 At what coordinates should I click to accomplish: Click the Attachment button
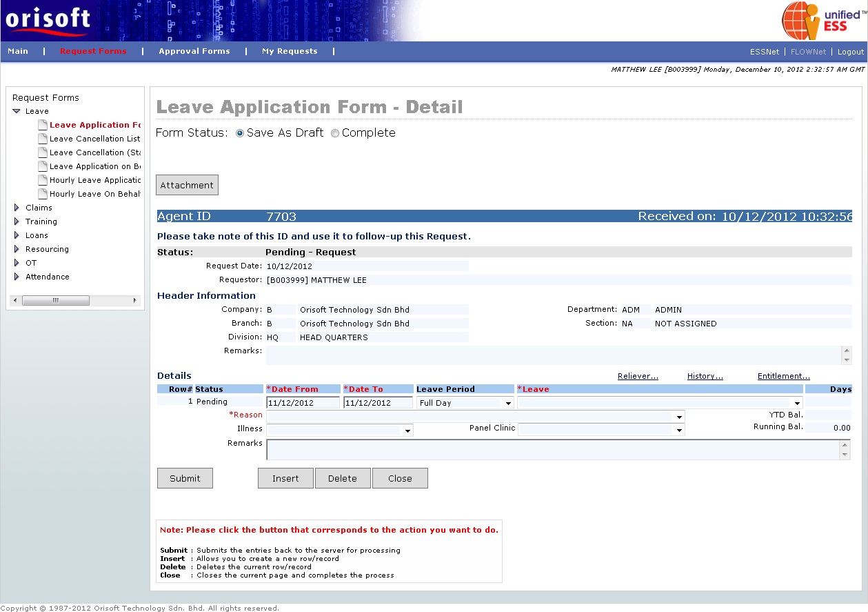click(187, 185)
